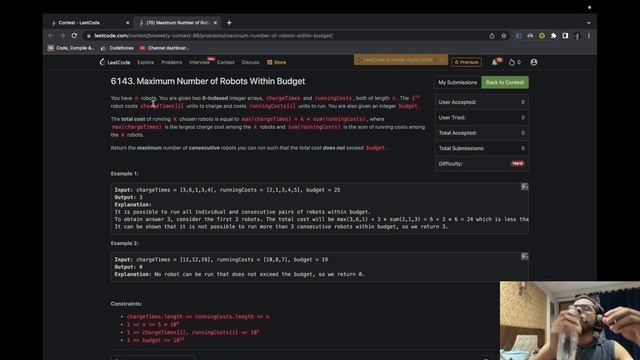Open the Contest menu item

coord(226,62)
